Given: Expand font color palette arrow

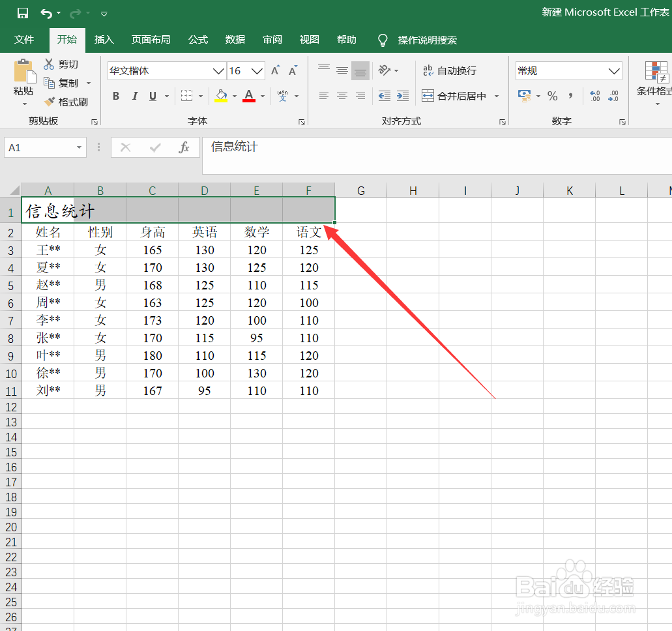Looking at the screenshot, I should tap(263, 96).
